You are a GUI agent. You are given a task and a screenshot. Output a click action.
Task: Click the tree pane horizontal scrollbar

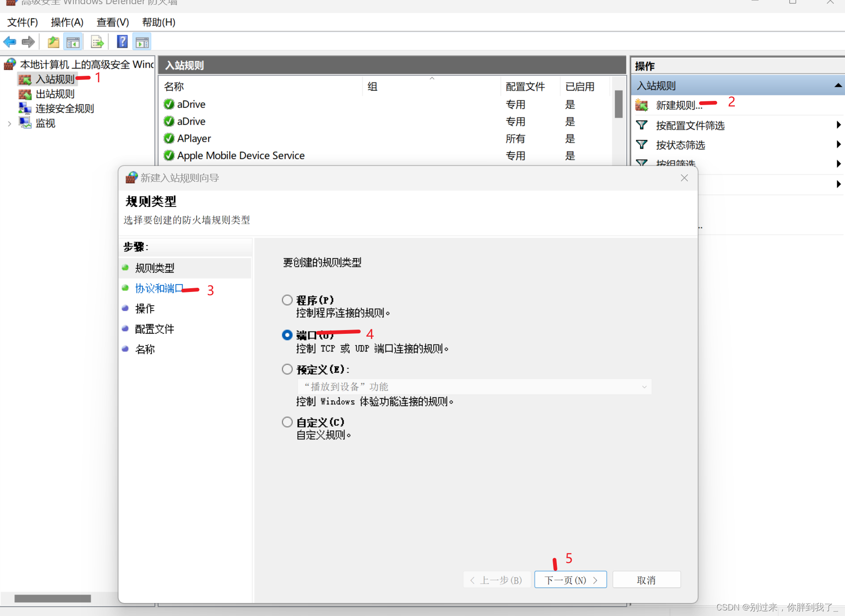click(53, 598)
